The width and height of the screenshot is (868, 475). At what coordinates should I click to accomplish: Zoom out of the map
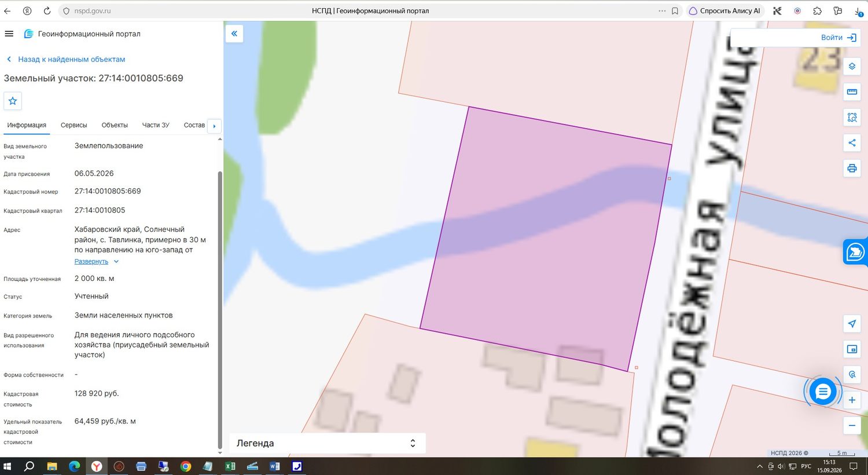click(852, 425)
